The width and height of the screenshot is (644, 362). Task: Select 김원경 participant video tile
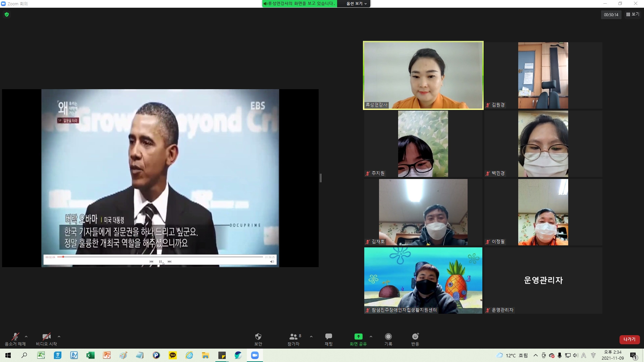pos(543,75)
